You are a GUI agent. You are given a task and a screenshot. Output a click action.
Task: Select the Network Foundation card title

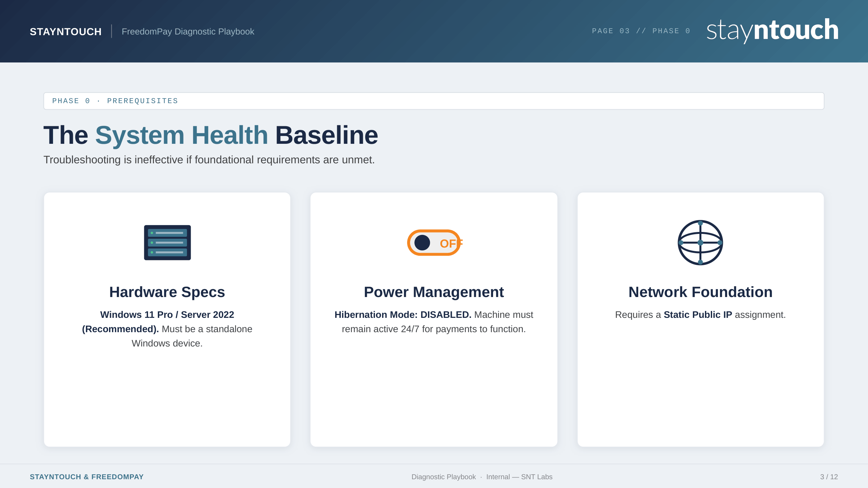(700, 292)
